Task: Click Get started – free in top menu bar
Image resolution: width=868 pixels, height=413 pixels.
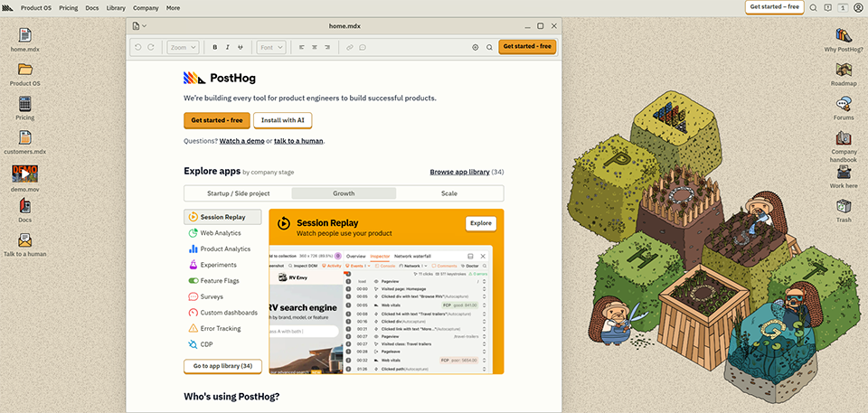Action: pos(775,7)
